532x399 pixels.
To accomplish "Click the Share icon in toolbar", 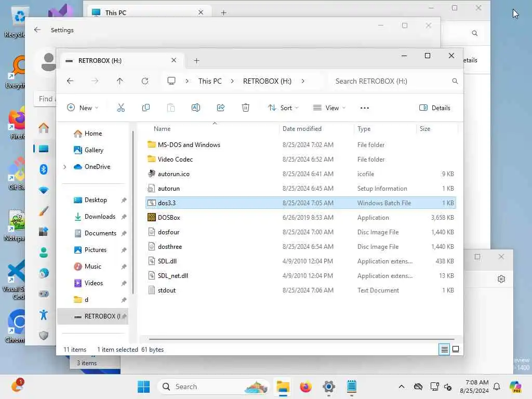I will pos(220,108).
